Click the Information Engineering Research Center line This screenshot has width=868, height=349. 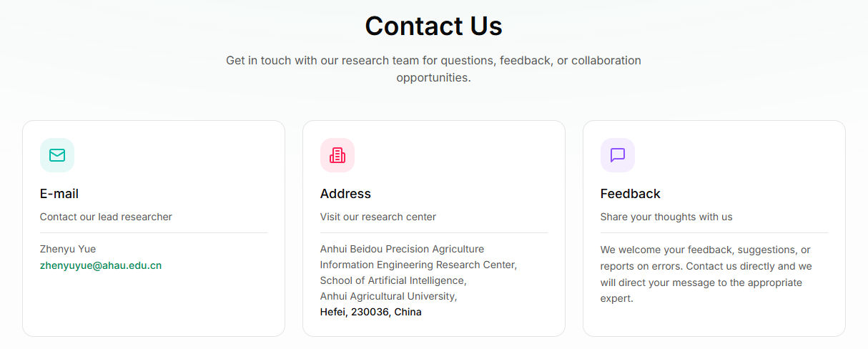[x=418, y=265]
